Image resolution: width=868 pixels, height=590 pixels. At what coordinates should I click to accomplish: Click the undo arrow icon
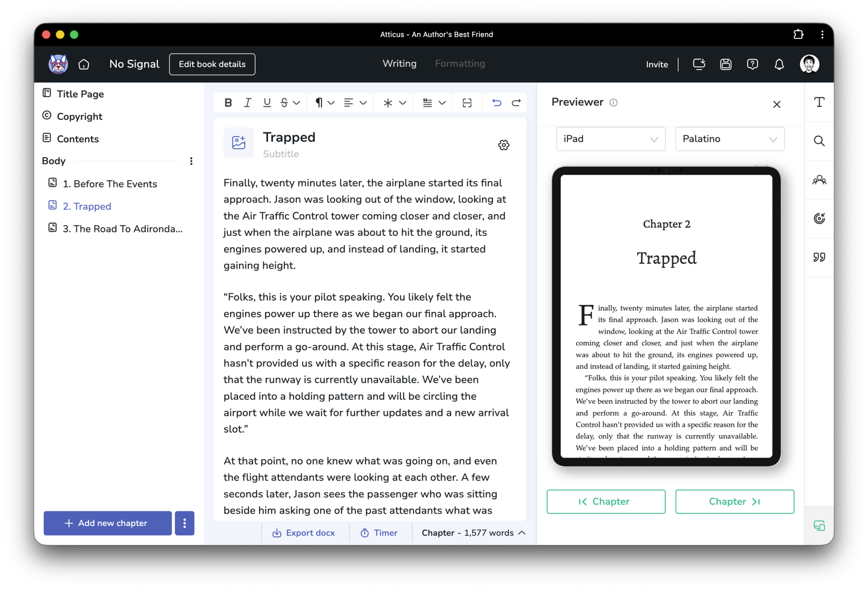click(496, 102)
